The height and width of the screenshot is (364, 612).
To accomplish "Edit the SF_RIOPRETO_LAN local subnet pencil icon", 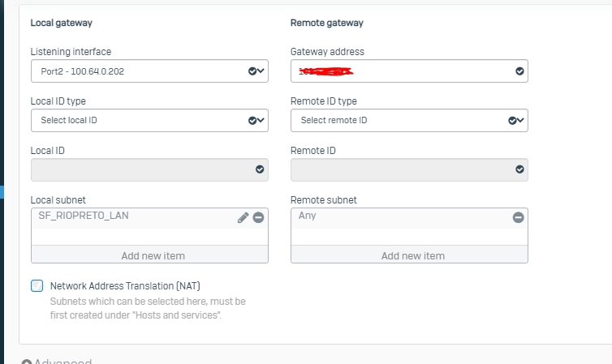I will pyautogui.click(x=243, y=217).
